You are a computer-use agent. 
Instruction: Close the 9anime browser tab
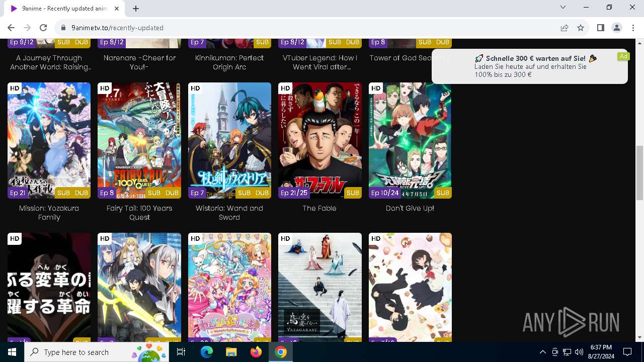[117, 9]
